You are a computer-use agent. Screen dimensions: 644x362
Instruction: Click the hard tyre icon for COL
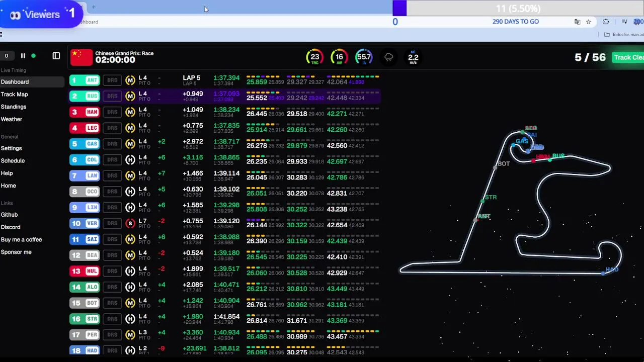pos(130,160)
